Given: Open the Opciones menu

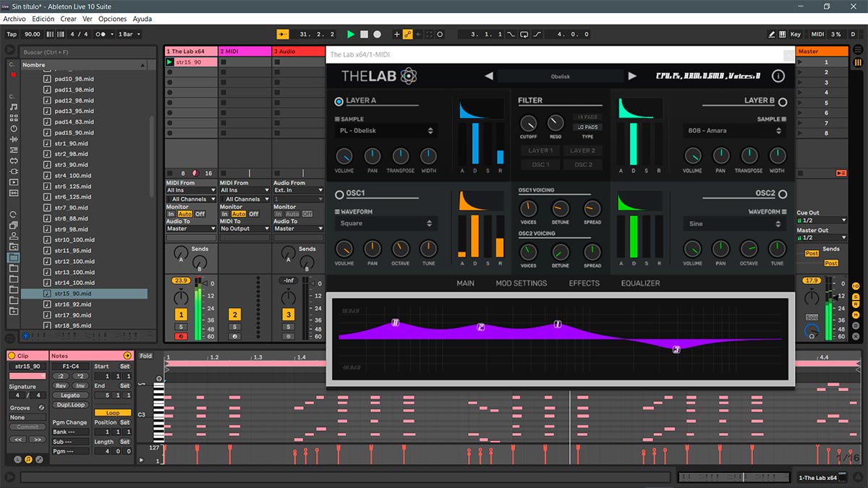Looking at the screenshot, I should [112, 19].
